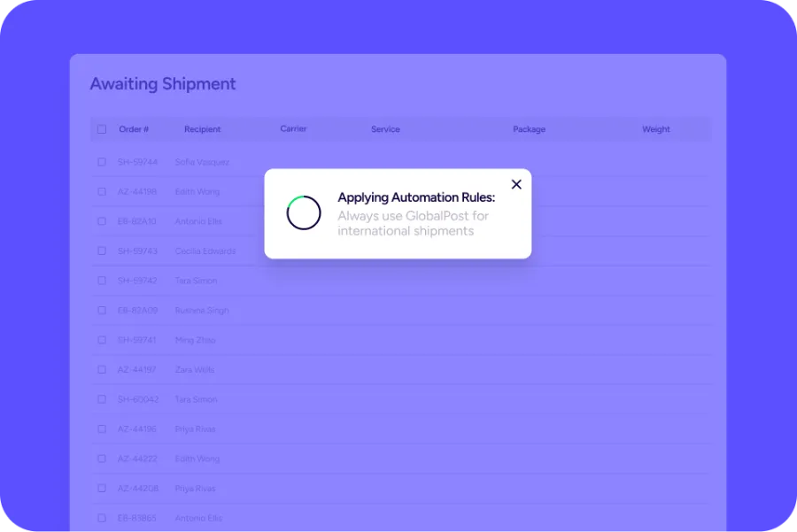Screen dimensions: 797x532
Task: Check the box for order SH-59744
Action: [102, 162]
